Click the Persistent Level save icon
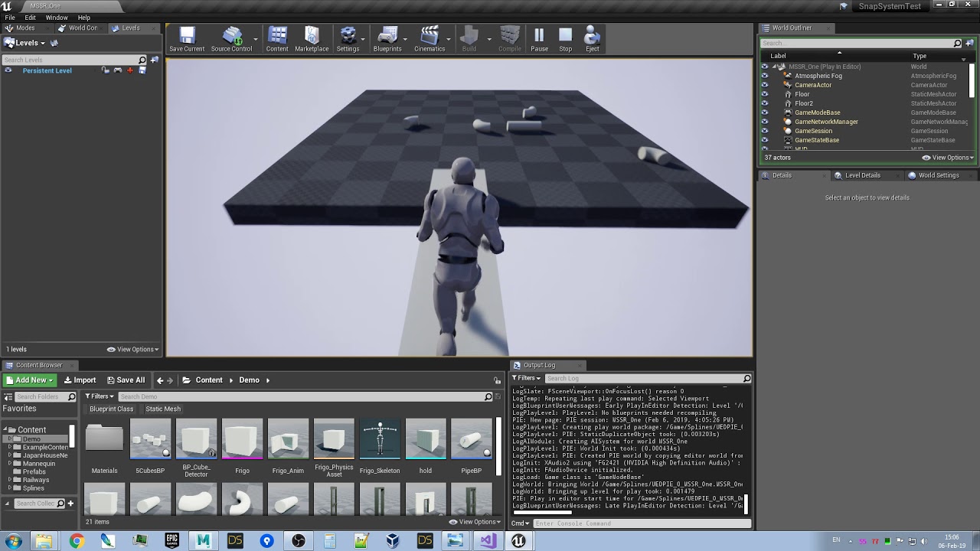The height and width of the screenshot is (551, 980). pos(142,70)
